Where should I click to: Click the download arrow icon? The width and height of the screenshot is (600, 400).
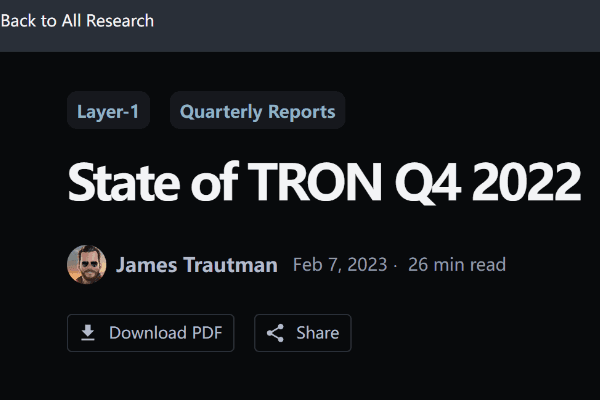point(88,333)
